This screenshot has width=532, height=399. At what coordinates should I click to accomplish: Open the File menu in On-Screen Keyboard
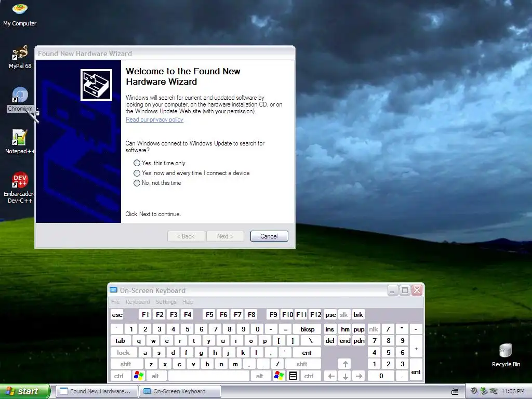115,302
